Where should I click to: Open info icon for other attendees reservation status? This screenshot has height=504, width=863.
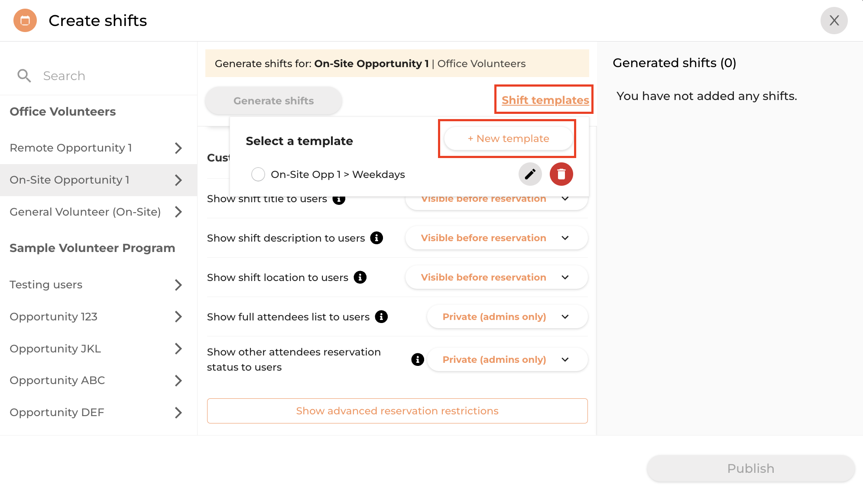pos(418,359)
